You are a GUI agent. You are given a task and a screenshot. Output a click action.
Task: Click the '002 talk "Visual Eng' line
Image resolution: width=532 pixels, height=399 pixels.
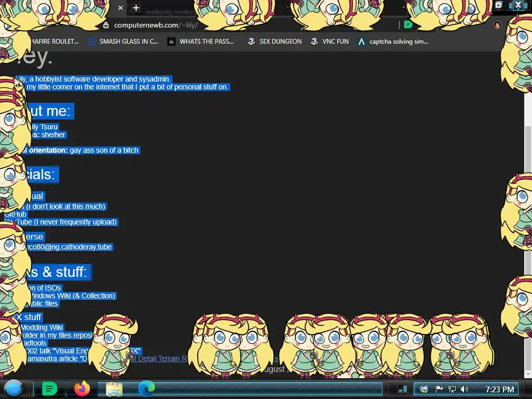(x=57, y=351)
